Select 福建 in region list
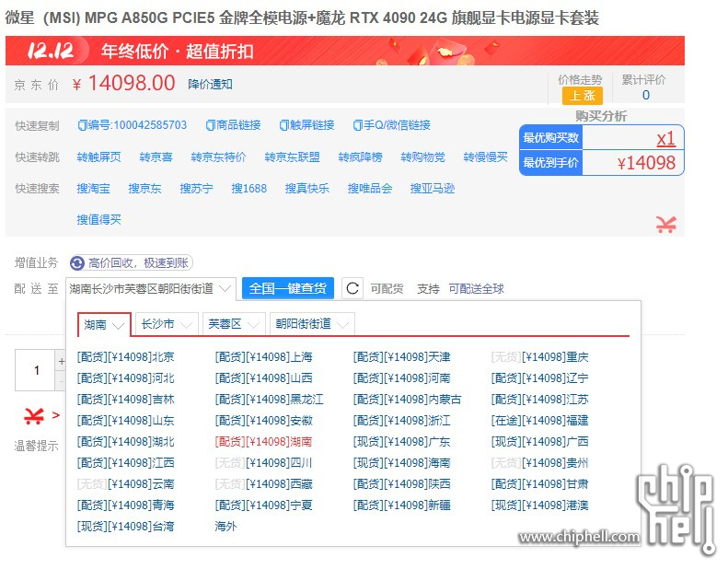 click(x=540, y=421)
